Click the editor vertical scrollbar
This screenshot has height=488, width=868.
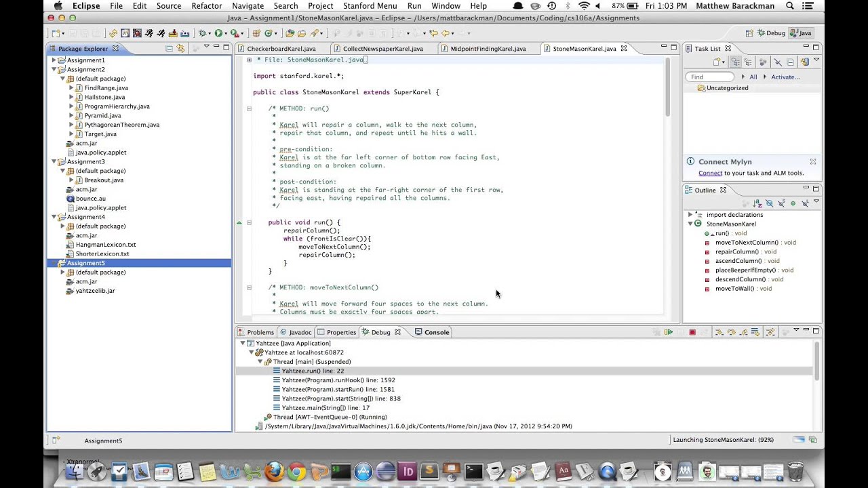pos(667,87)
